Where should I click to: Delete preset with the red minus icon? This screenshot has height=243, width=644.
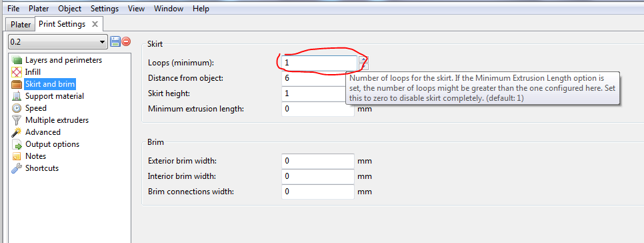[x=126, y=41]
